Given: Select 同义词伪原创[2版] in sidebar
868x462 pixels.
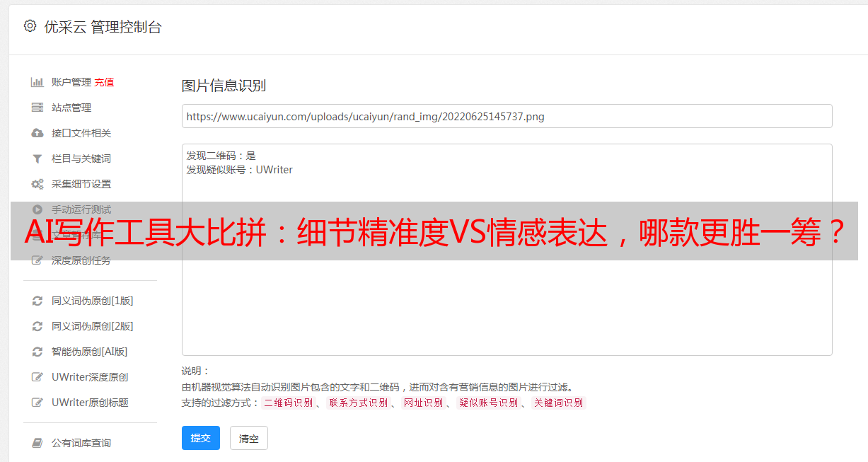Looking at the screenshot, I should click(93, 326).
